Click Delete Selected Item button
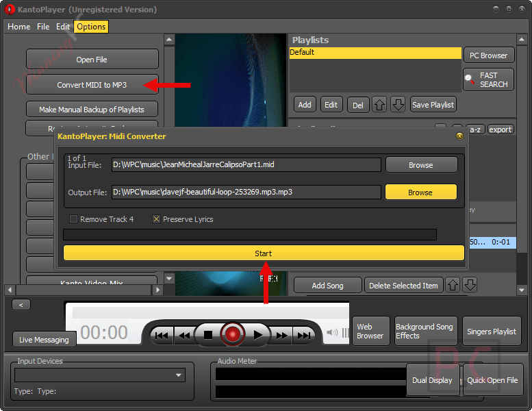 click(403, 286)
